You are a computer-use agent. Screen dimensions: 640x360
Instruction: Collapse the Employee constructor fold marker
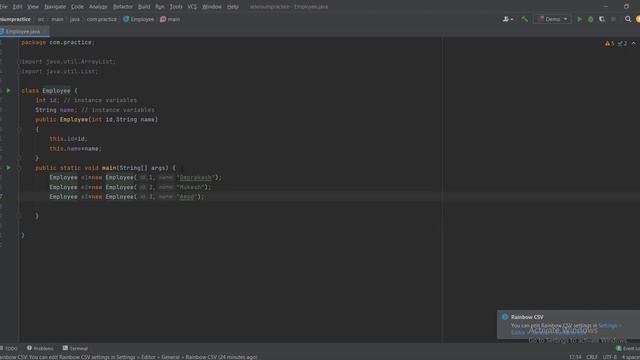tap(19, 129)
